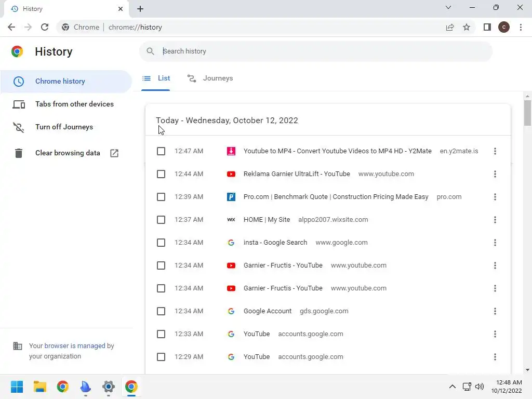The height and width of the screenshot is (399, 532).
Task: Check the Pro.com entry checkbox
Action: [161, 197]
